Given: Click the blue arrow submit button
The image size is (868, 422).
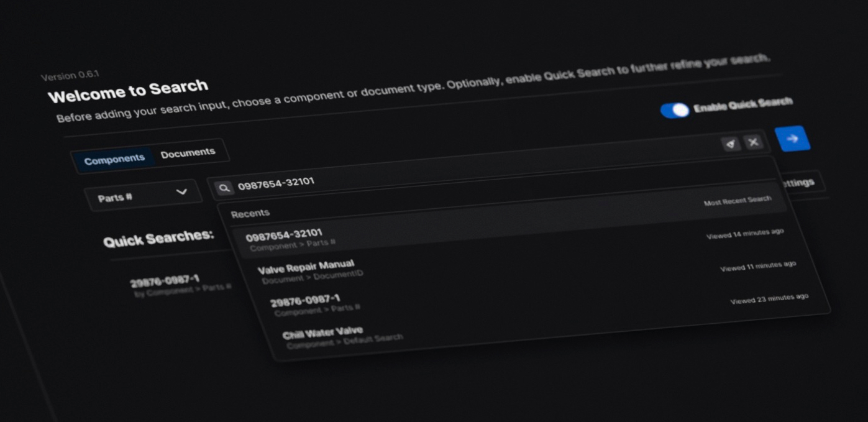Looking at the screenshot, I should pos(793,139).
